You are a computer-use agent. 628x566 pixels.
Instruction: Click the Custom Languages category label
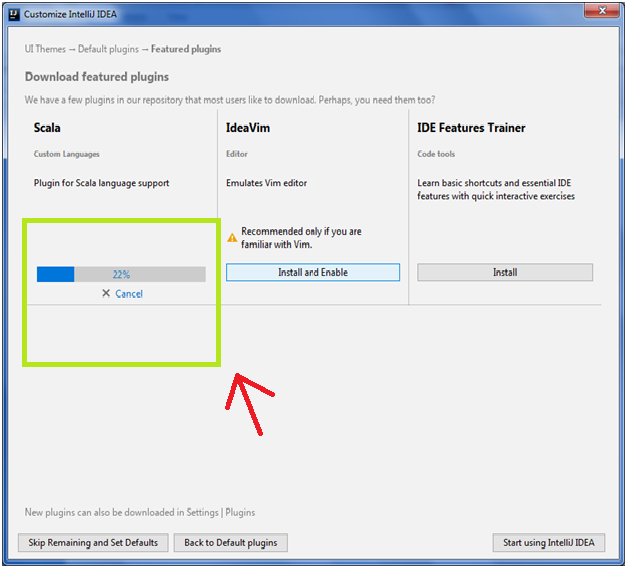pos(66,154)
